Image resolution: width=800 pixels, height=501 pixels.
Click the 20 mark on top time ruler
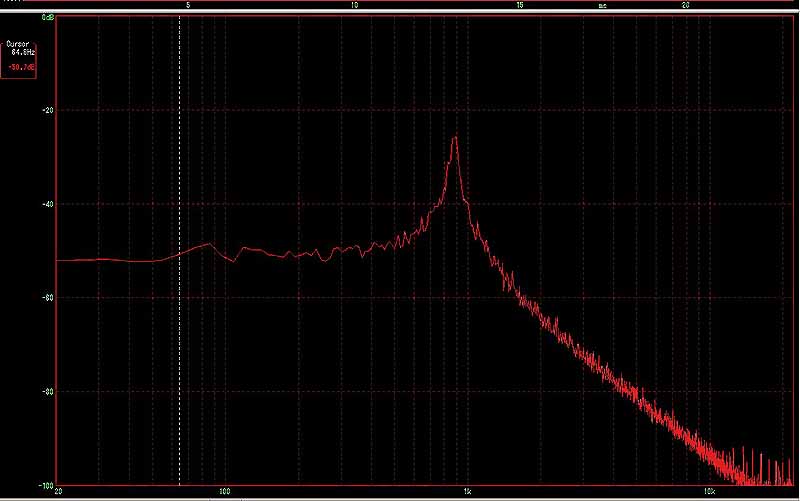tap(685, 5)
